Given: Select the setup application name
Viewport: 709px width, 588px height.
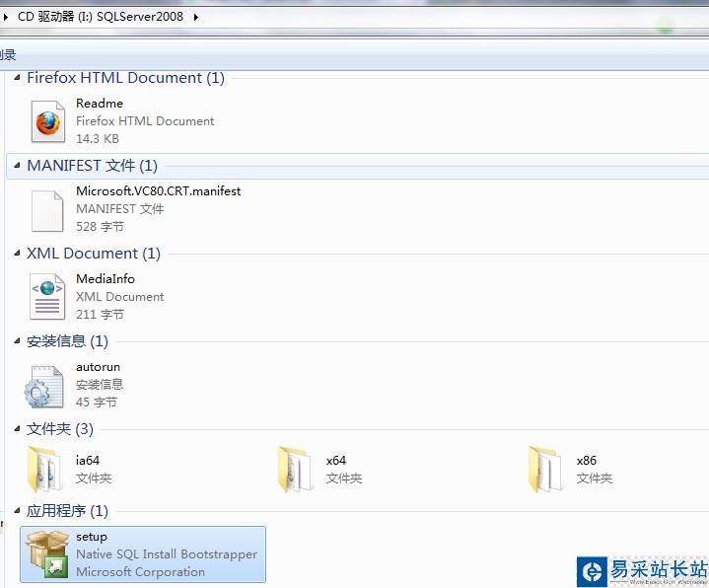Looking at the screenshot, I should pyautogui.click(x=92, y=537).
